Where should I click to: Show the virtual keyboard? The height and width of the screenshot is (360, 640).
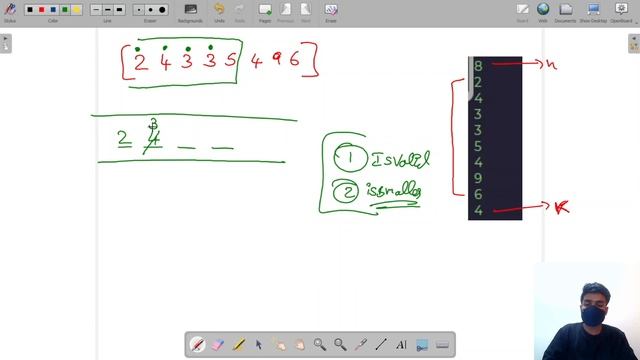(x=442, y=344)
